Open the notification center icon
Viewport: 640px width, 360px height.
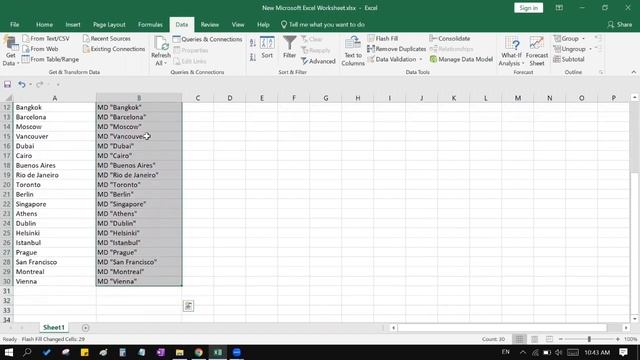pos(623,352)
